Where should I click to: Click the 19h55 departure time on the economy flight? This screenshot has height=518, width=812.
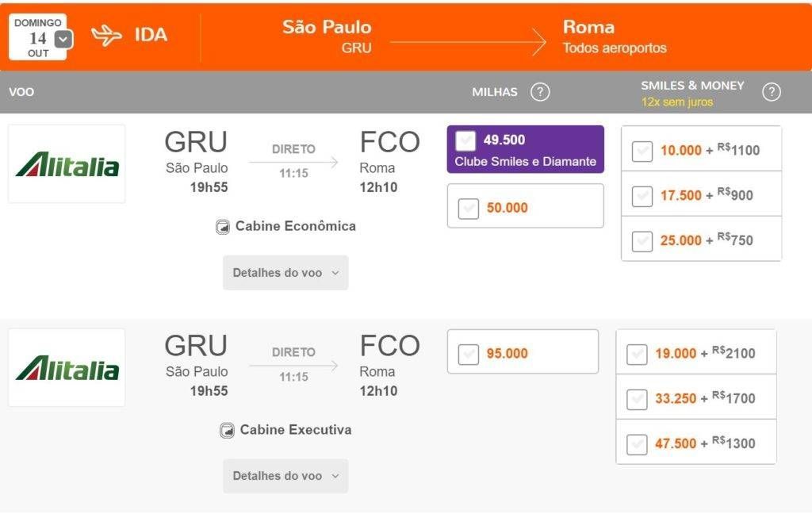[209, 187]
